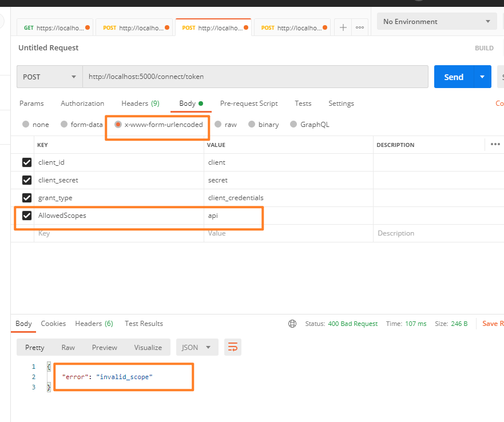Choose the form-data radio option
This screenshot has width=504, height=422.
tap(64, 125)
